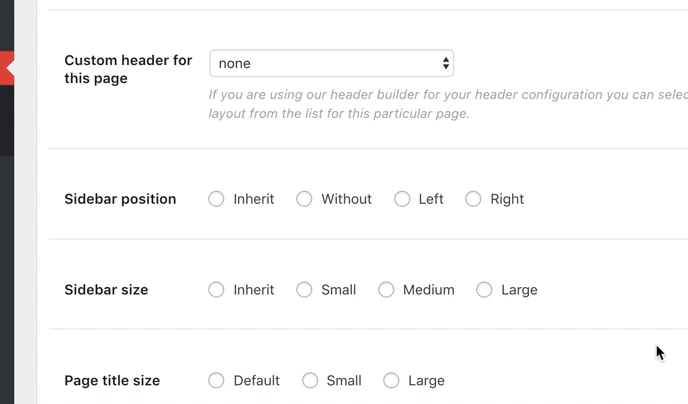This screenshot has width=688, height=404.
Task: Set Page title size to Large
Action: pyautogui.click(x=391, y=381)
